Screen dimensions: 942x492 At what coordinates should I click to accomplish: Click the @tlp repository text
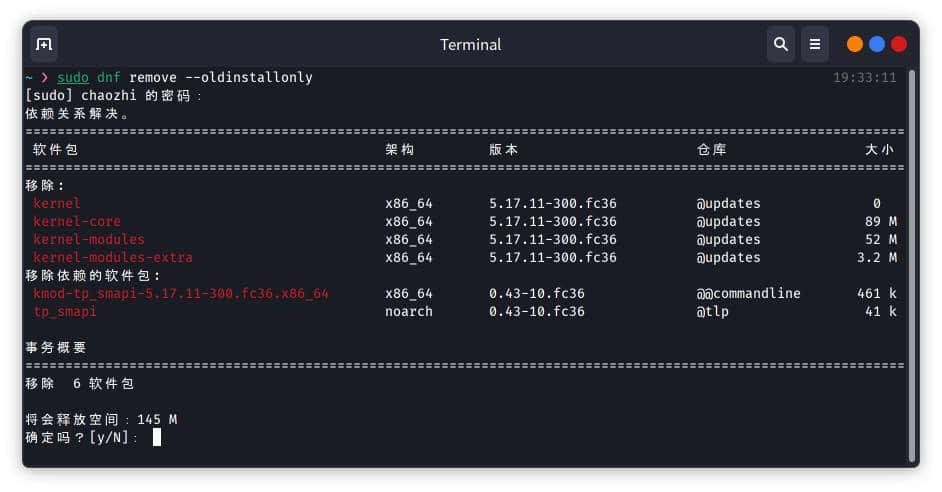(x=713, y=311)
